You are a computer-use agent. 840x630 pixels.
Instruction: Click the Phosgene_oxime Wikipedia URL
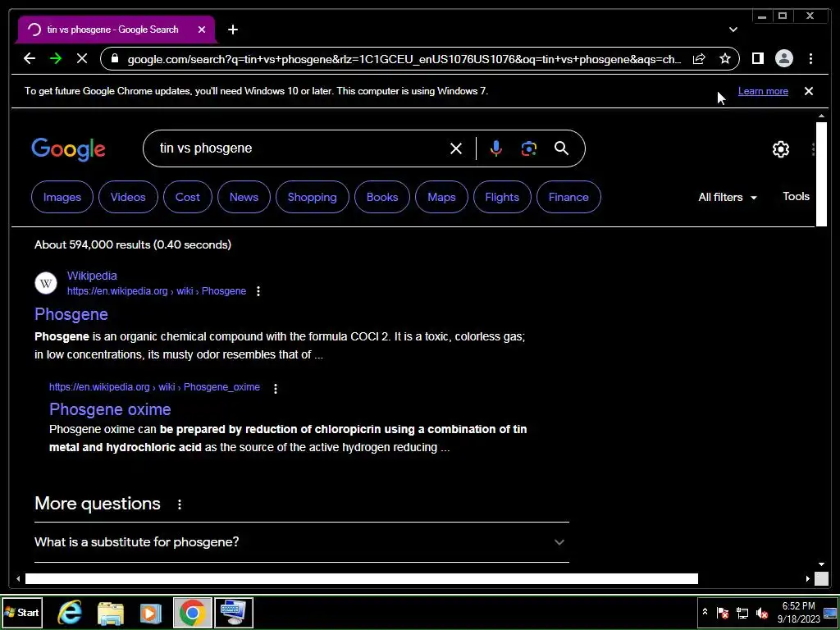click(154, 387)
